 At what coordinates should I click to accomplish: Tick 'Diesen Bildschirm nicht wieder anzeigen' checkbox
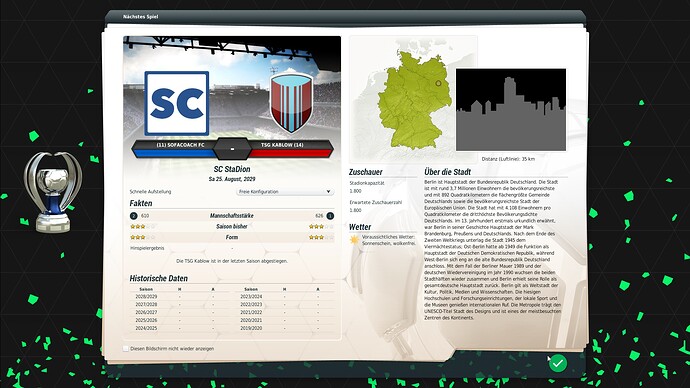pyautogui.click(x=126, y=348)
